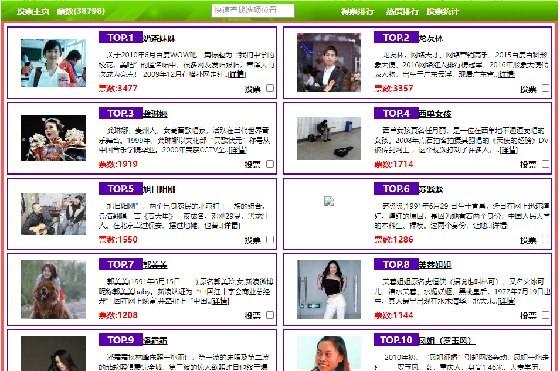Tick the 投票 checkbox in TOP.7 card
The image size is (560, 371).
coord(270,315)
